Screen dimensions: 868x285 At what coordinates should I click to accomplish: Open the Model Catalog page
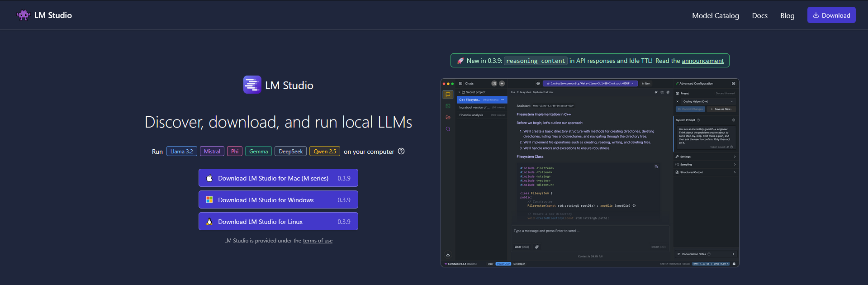[x=715, y=15]
